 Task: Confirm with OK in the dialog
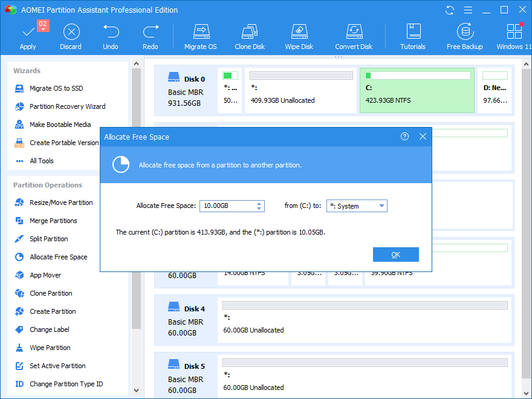(x=396, y=254)
